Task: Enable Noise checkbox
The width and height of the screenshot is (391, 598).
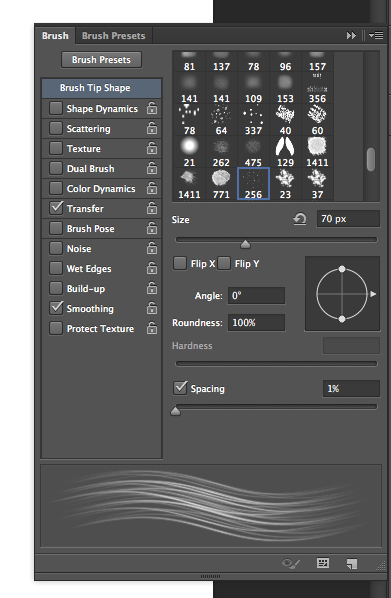Action: [56, 248]
